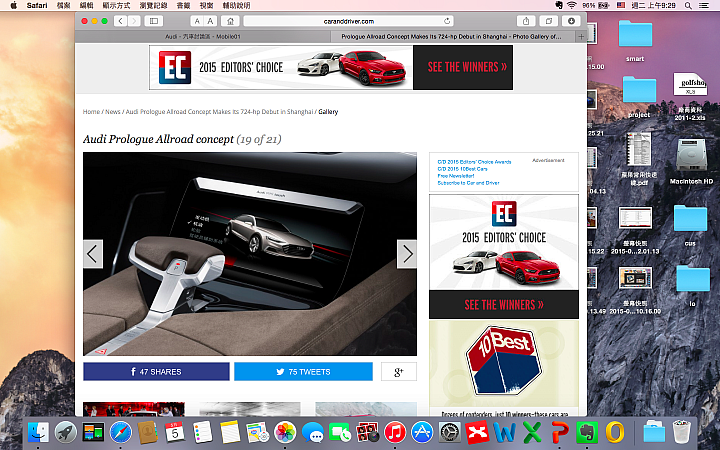The height and width of the screenshot is (450, 720).
Task: Open iTunes from the Dock
Action: tap(395, 432)
